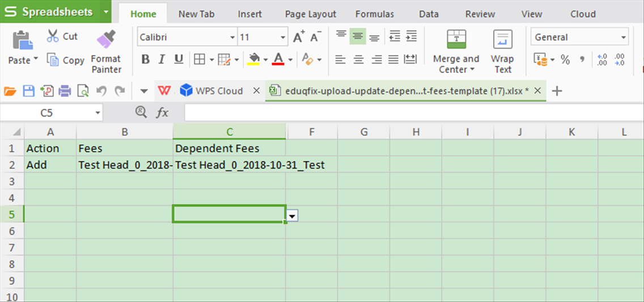Select the Dependent Fees header cell
The width and height of the screenshot is (644, 302).
click(230, 148)
